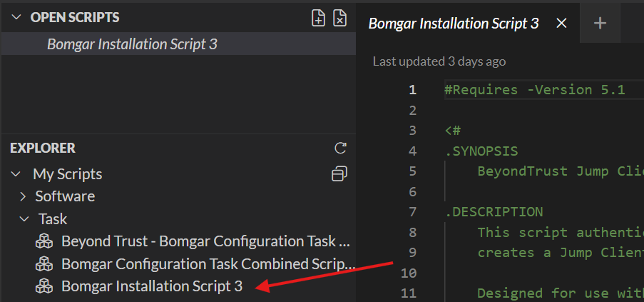Close the Bomgar Installation Script 3 tab
The image size is (644, 302).
[561, 23]
